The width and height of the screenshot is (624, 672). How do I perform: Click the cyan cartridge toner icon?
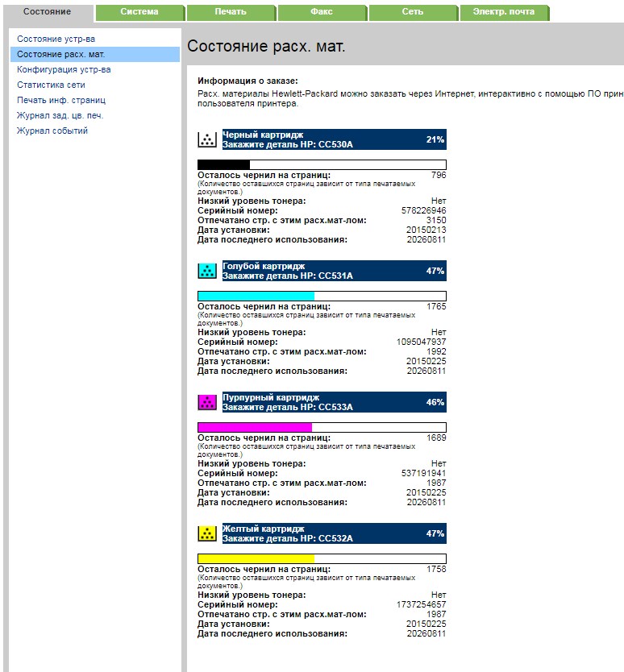point(206,271)
